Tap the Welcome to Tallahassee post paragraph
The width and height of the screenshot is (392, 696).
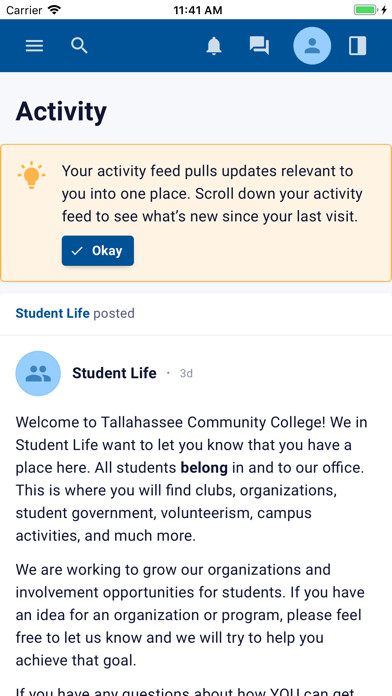pos(191,479)
